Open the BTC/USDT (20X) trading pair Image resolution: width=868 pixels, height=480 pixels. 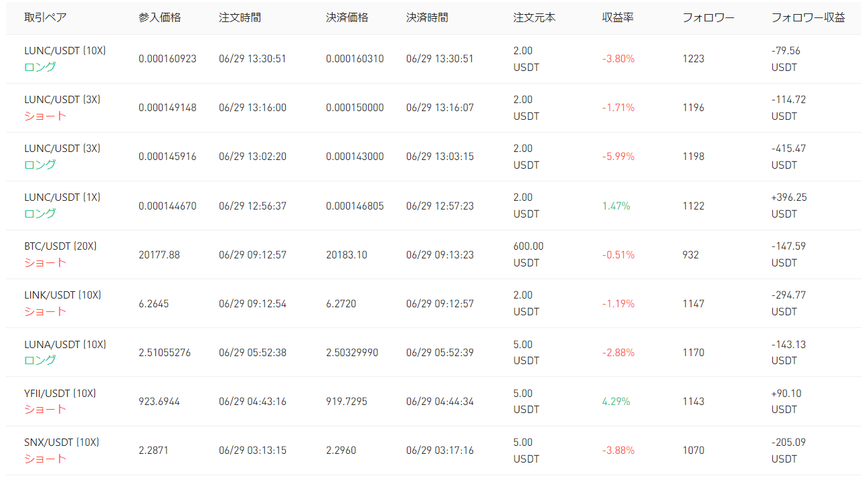60,246
